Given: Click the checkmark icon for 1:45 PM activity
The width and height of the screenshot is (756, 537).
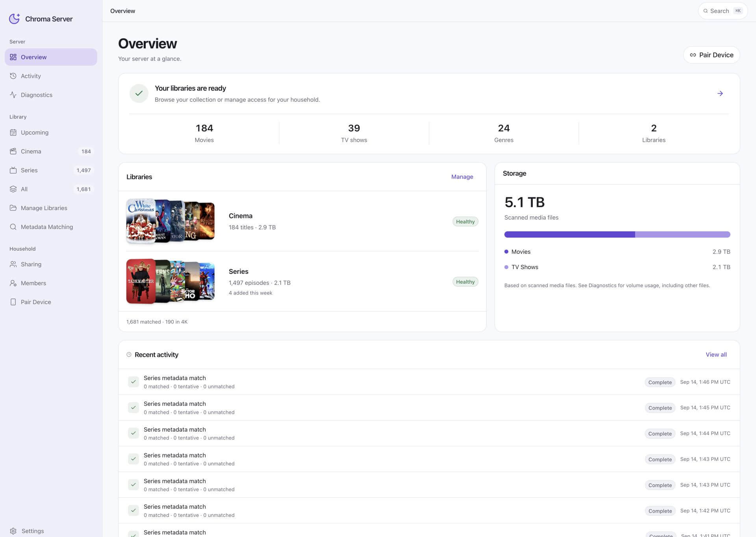Looking at the screenshot, I should click(x=133, y=408).
